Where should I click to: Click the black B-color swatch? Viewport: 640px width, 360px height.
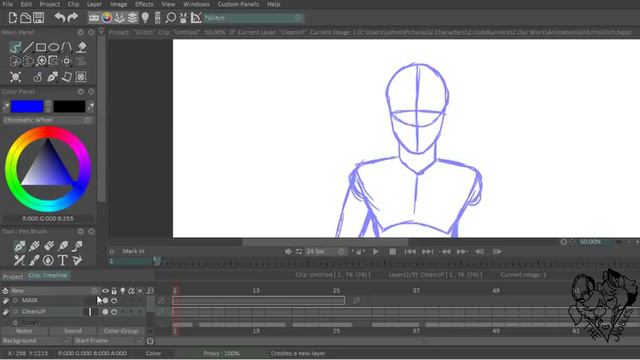69,107
